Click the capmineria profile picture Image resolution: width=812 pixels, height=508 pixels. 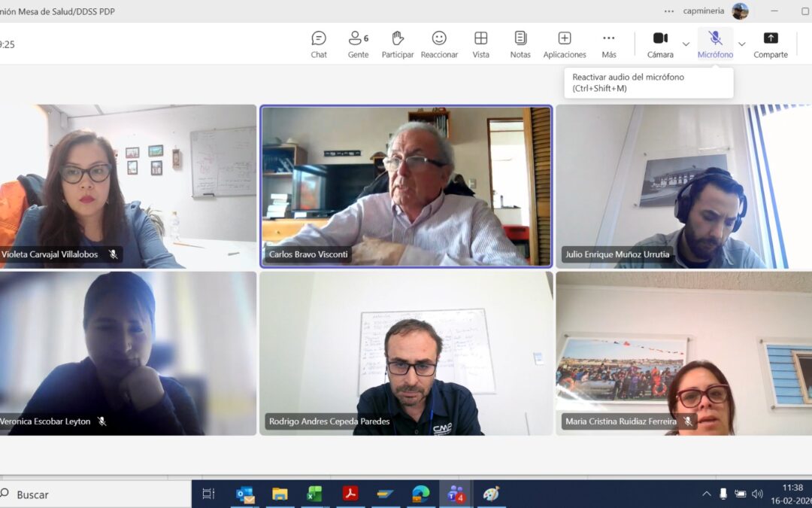(740, 11)
